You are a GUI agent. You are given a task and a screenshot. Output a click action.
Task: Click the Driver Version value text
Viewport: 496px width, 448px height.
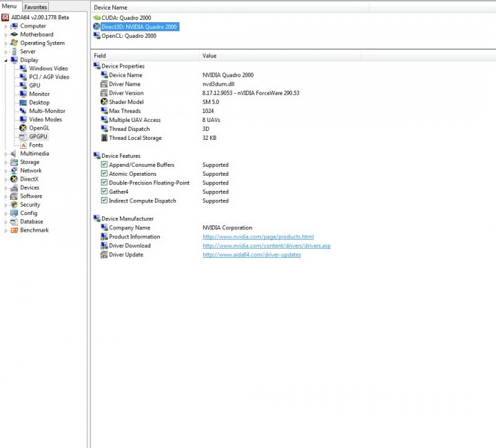(251, 93)
